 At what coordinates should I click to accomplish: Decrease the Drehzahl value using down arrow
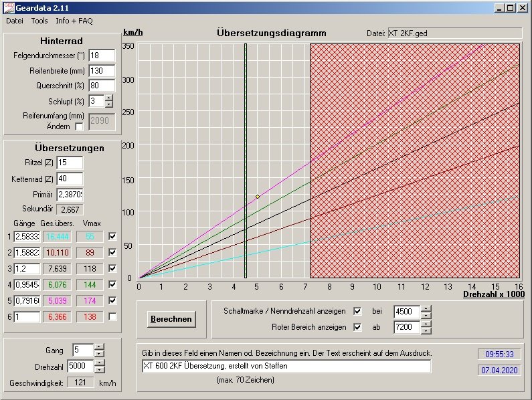pos(100,371)
